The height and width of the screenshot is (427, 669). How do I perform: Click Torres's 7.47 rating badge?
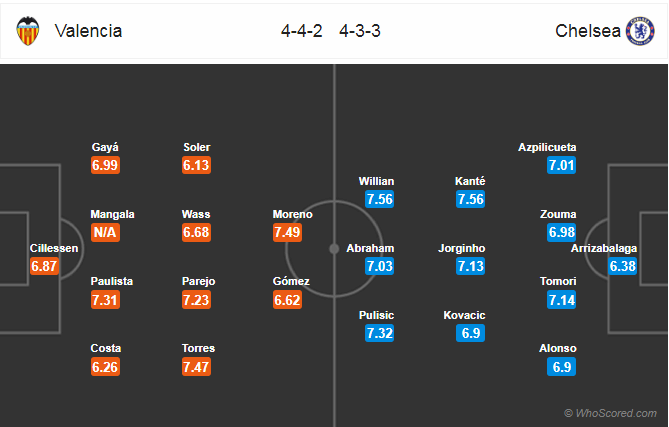[196, 367]
